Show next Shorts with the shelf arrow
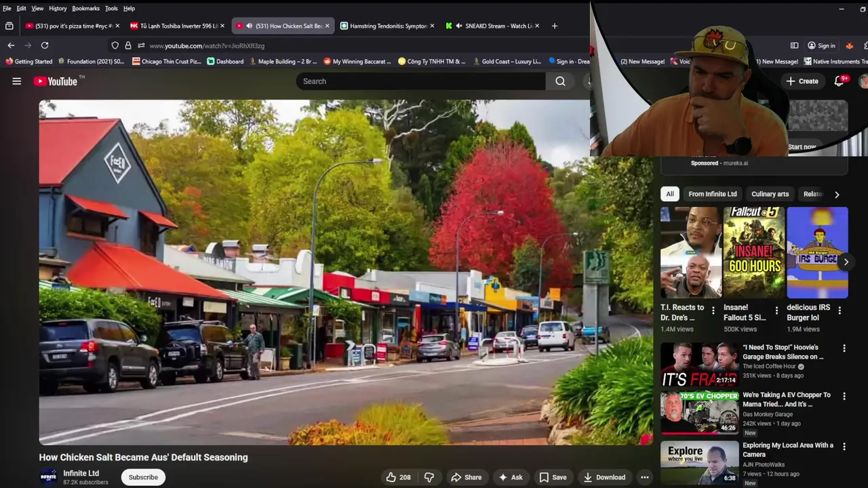The image size is (868, 488). click(846, 262)
